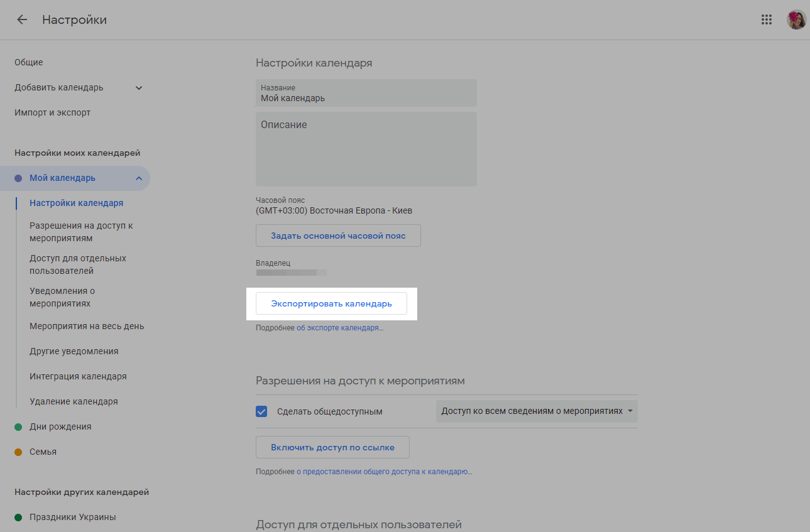
Task: Open the об экспорте календаря link
Action: tap(339, 328)
